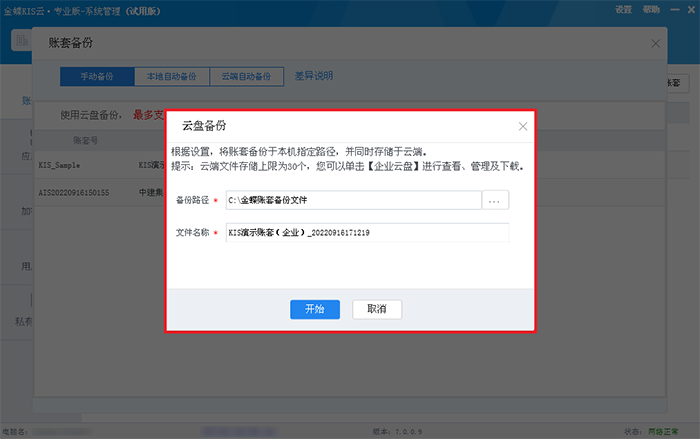Open the 差异说明 link
Screen dimensions: 700x439
point(314,76)
